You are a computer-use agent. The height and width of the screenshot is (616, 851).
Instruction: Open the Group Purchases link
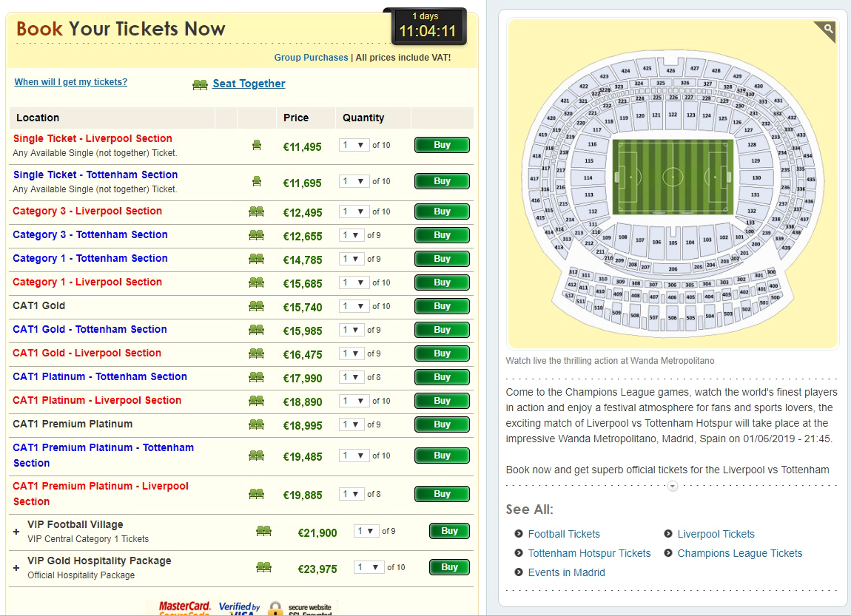pos(311,58)
